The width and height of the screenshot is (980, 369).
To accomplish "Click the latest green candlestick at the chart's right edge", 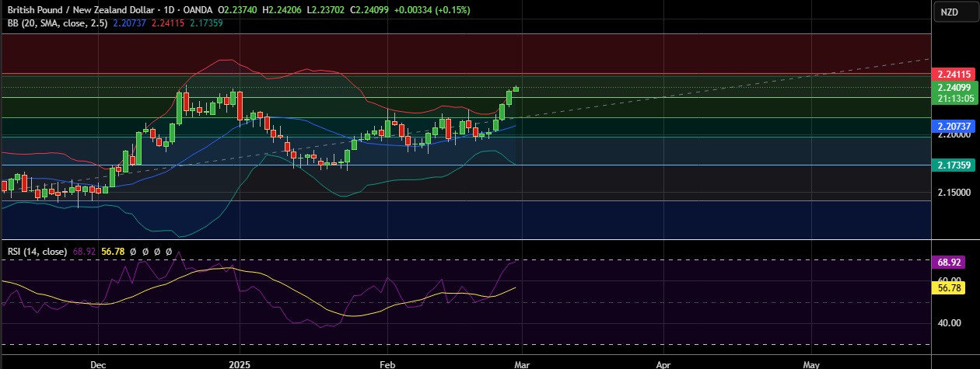I will point(516,89).
